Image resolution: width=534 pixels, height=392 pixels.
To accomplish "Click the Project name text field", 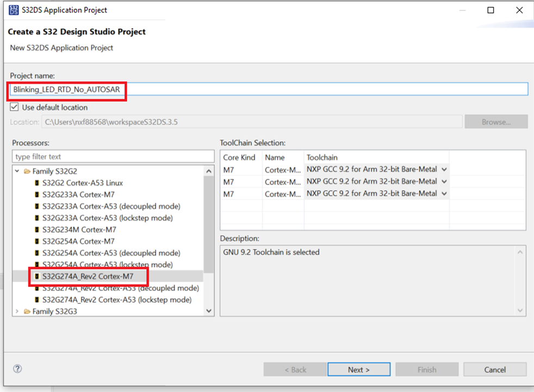I will click(326, 89).
